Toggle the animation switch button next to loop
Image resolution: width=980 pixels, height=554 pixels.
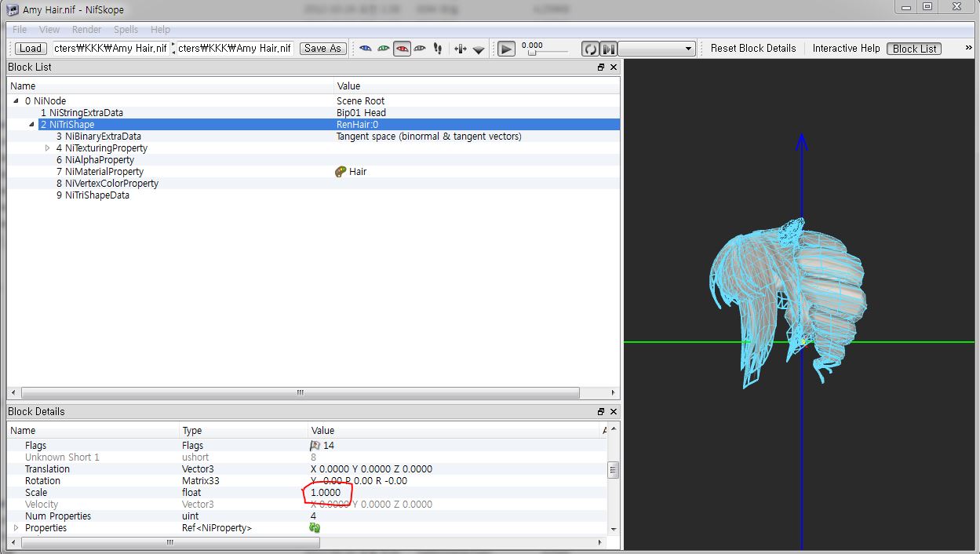click(x=608, y=49)
